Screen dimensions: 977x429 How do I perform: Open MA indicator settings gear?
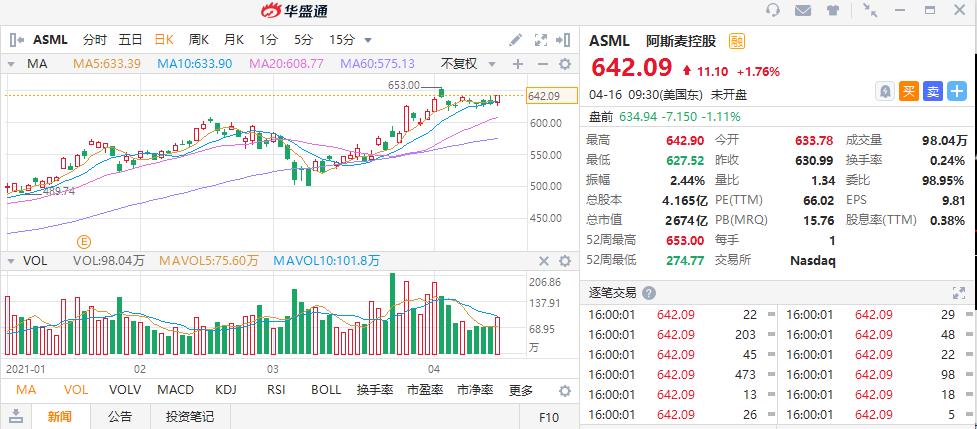point(564,64)
